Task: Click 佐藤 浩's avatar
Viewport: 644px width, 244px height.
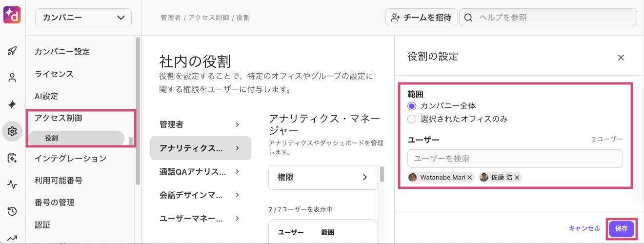Action: click(x=484, y=178)
